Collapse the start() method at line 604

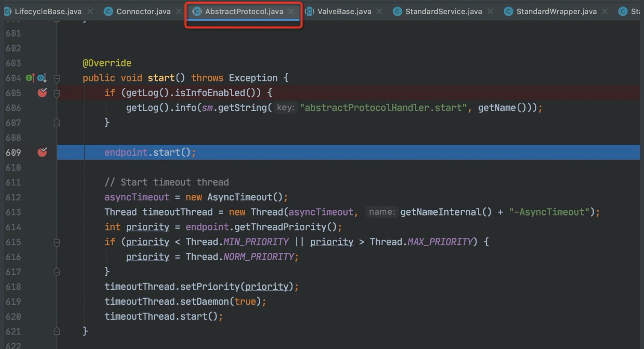(x=57, y=78)
